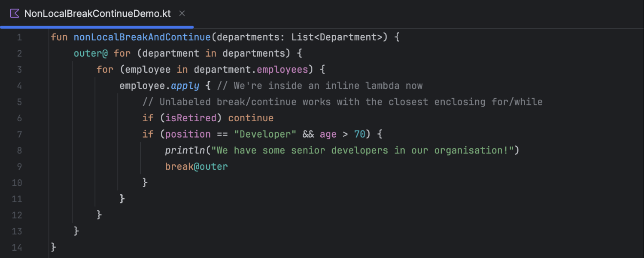Viewport: 644px width, 258px height.
Task: Click the apply lambda call on line 4
Action: 185,86
